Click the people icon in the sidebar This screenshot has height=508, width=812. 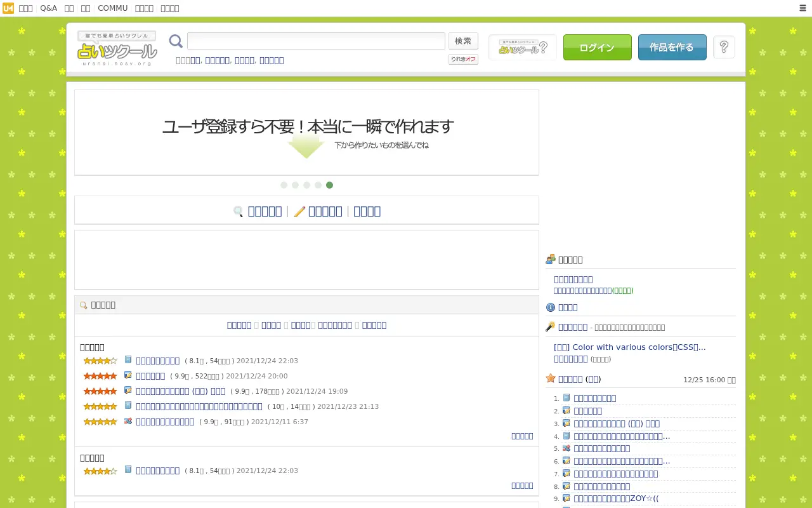coord(551,259)
